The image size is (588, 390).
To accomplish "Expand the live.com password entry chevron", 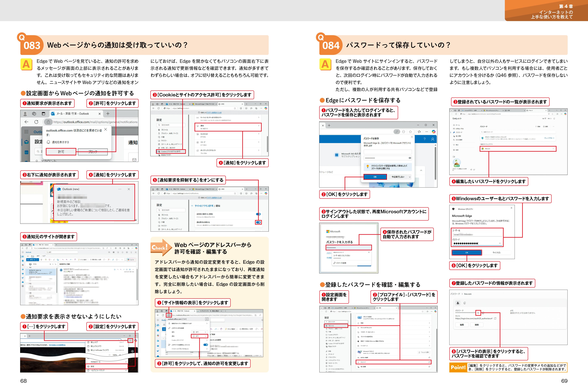I will click(x=553, y=149).
